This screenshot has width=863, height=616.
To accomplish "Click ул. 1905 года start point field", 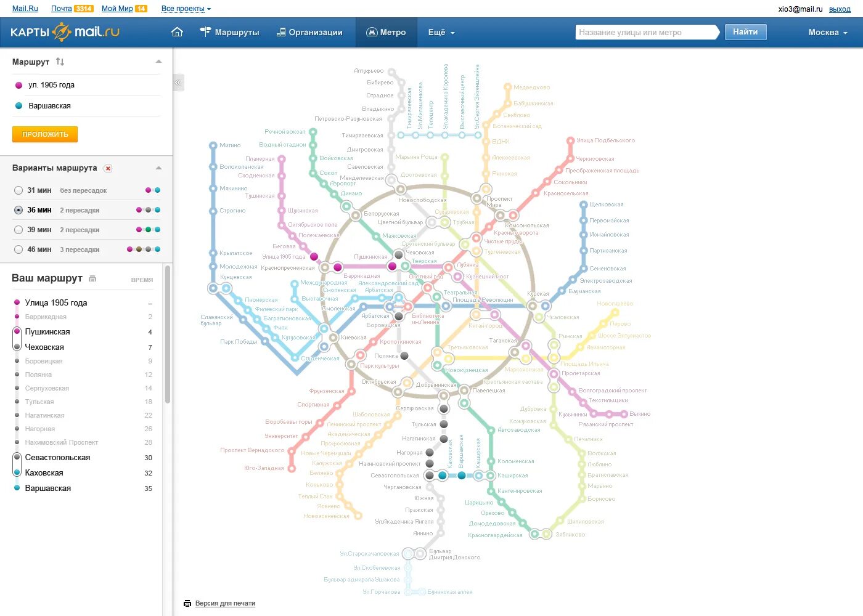I will pos(86,85).
